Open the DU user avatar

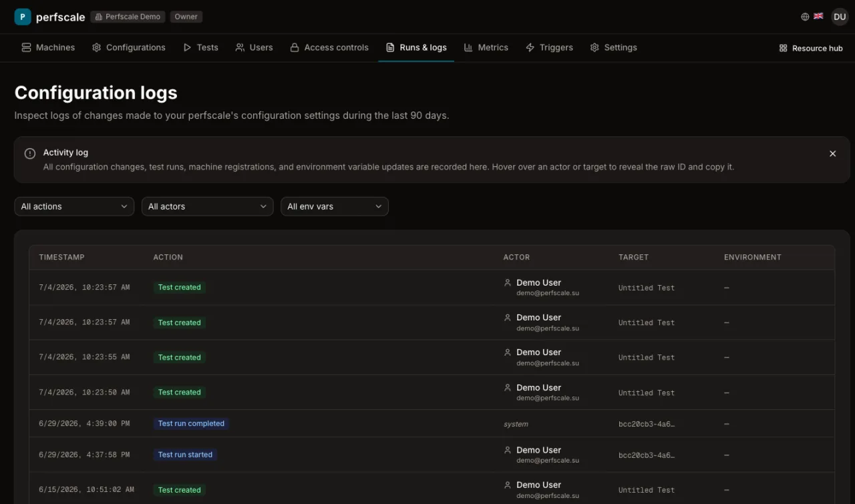pyautogui.click(x=840, y=17)
